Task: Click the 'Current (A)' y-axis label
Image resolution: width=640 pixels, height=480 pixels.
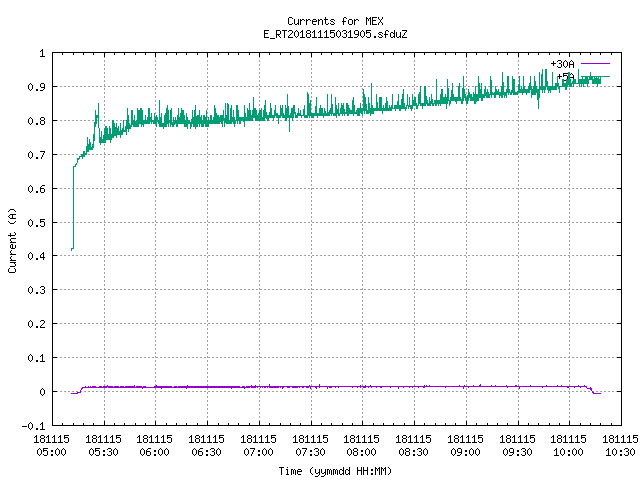Action: pos(12,240)
